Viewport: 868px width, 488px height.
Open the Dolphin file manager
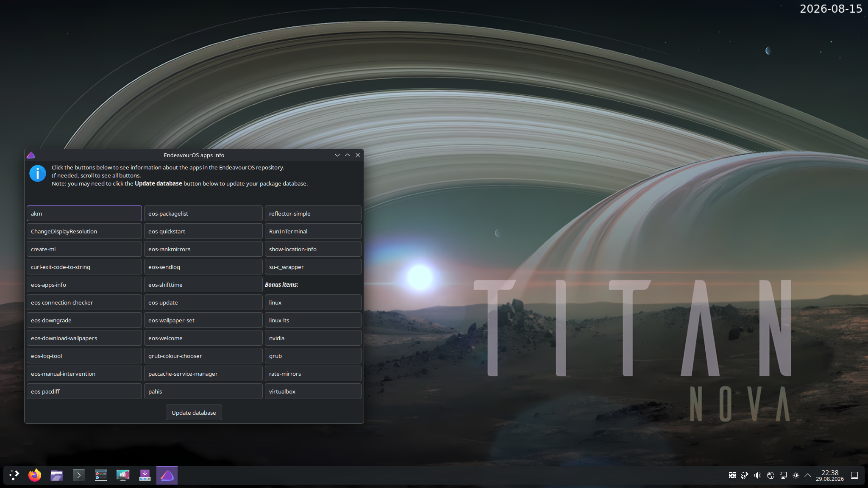(x=57, y=475)
